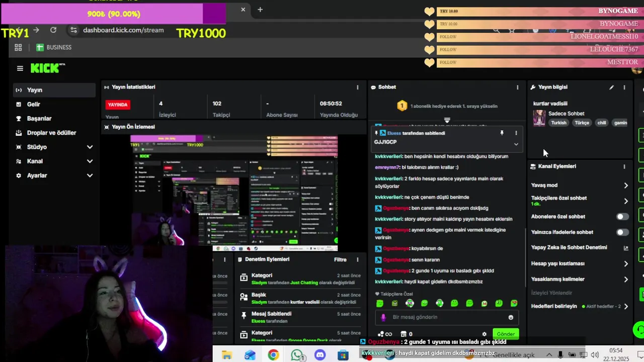Edit stream info with the pencil icon
Screen dimensions: 644x362
coord(611,87)
